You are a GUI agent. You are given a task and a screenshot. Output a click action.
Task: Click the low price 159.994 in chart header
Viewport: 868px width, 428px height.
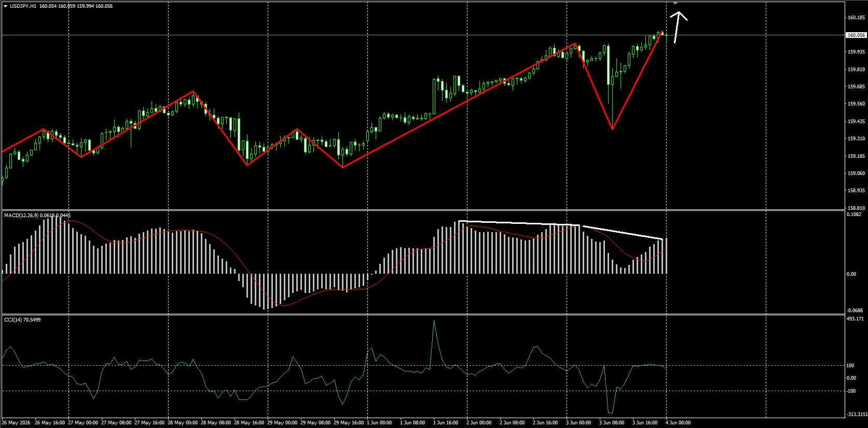click(x=85, y=6)
